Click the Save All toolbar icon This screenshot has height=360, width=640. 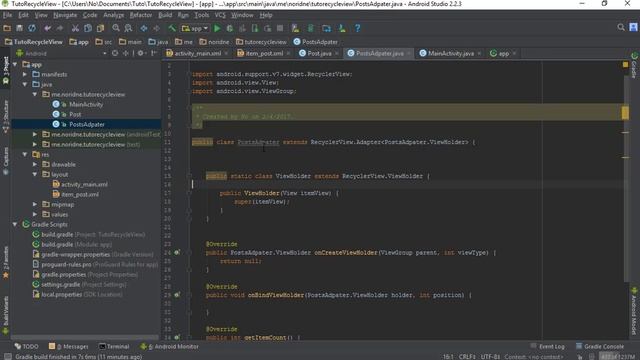[19, 28]
